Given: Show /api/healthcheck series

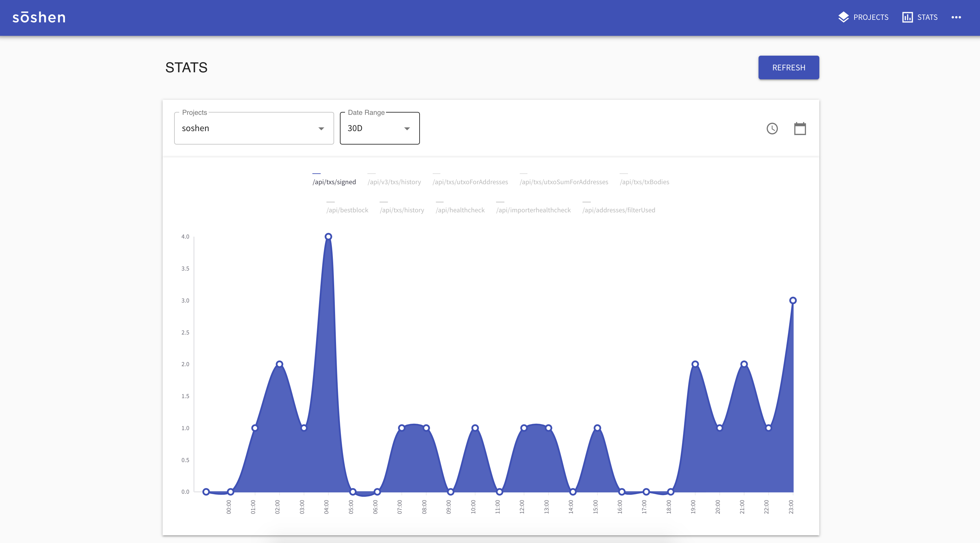Looking at the screenshot, I should [460, 210].
